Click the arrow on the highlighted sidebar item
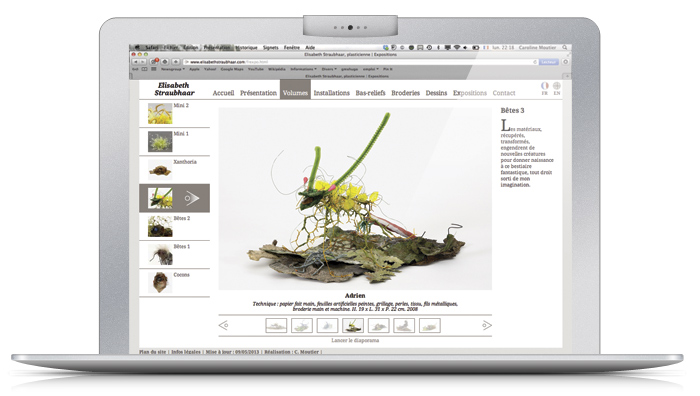Viewport: 700px width, 396px height. (192, 198)
